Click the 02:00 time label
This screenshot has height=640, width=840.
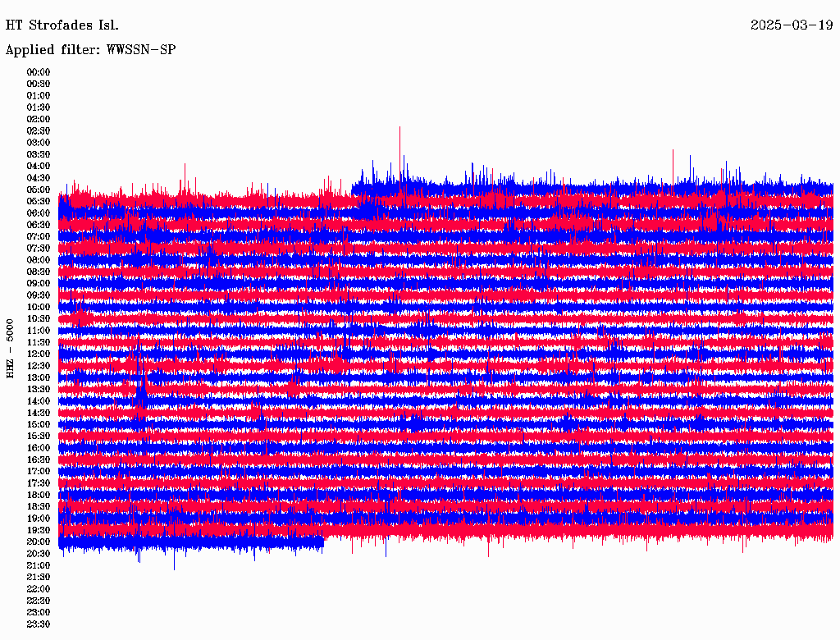click(x=39, y=119)
